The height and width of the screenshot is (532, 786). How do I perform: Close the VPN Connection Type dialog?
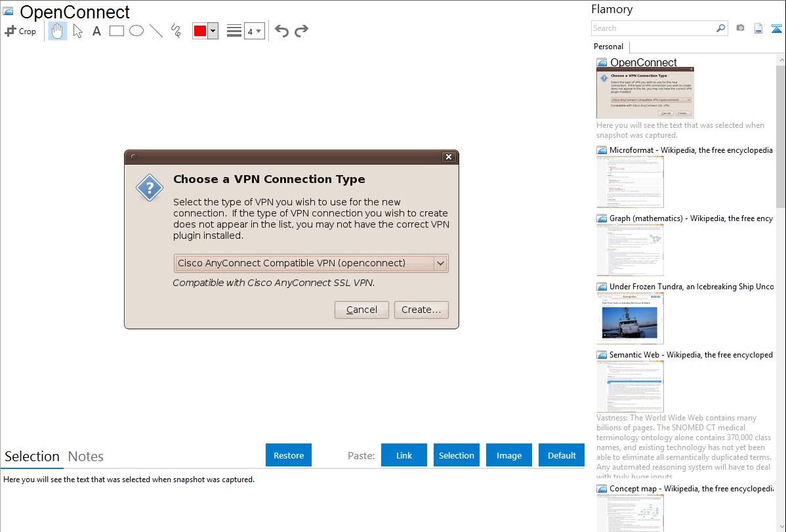coord(449,157)
